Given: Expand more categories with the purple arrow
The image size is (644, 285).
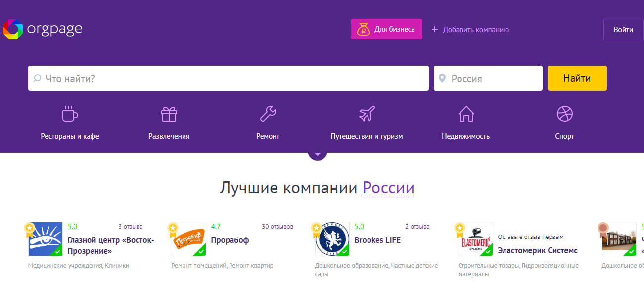Looking at the screenshot, I should coord(317,152).
